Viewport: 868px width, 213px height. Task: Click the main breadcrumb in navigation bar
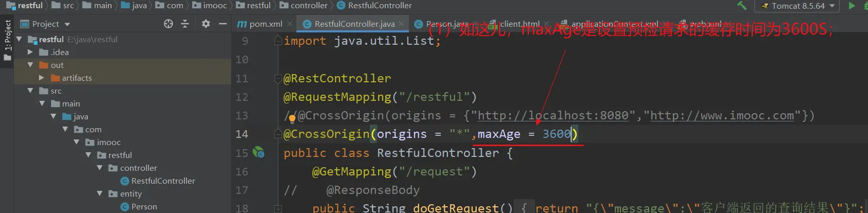pyautogui.click(x=97, y=6)
